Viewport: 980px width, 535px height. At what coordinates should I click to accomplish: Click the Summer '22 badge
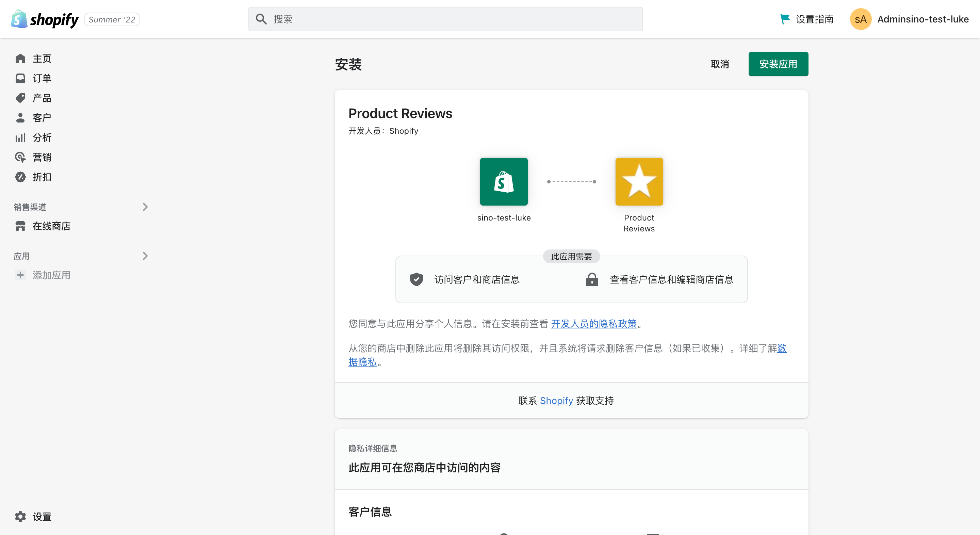tap(112, 19)
